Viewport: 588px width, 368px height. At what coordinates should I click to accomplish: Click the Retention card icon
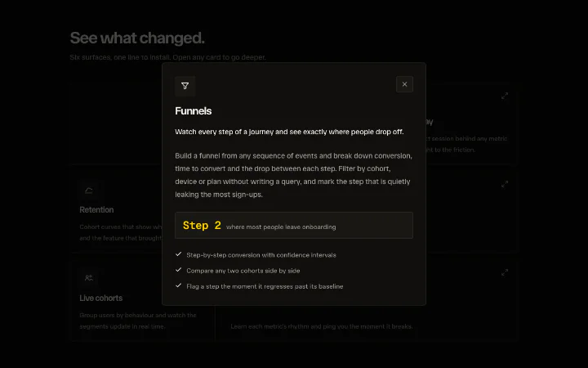(x=89, y=191)
